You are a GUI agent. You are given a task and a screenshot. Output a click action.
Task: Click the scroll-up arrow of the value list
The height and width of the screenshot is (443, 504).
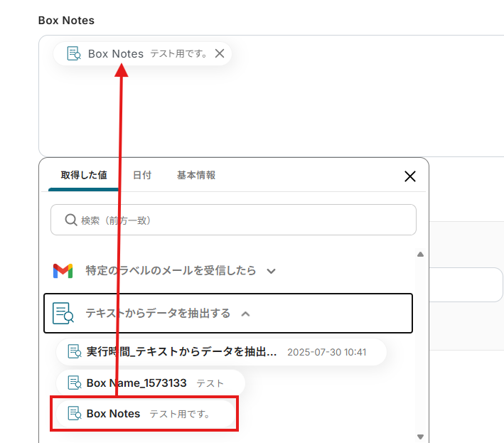click(x=420, y=255)
